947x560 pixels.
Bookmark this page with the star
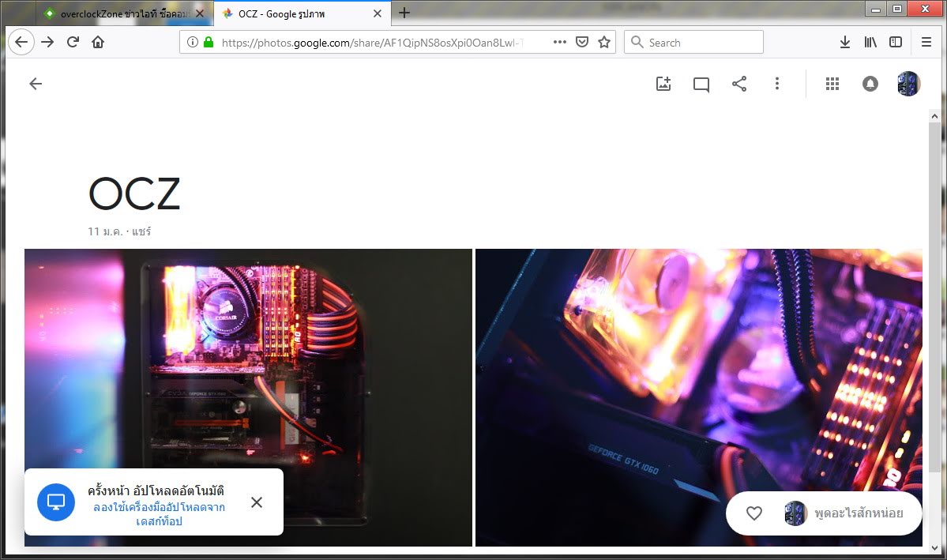pyautogui.click(x=604, y=43)
